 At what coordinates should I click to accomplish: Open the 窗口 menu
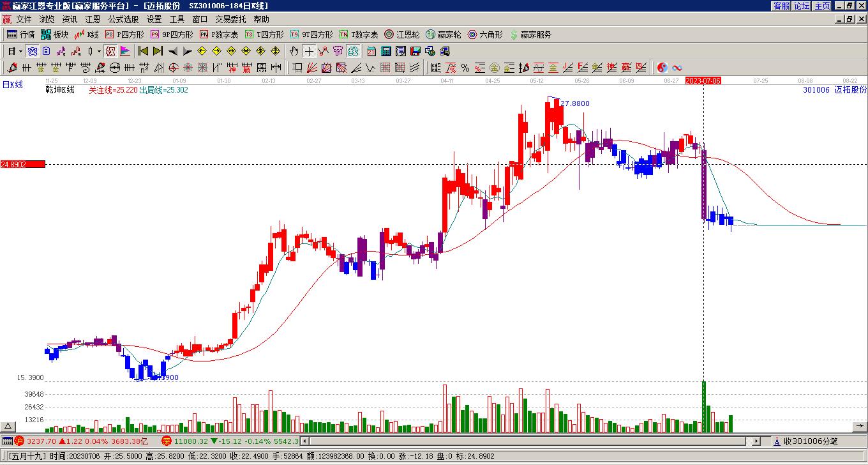pos(200,19)
